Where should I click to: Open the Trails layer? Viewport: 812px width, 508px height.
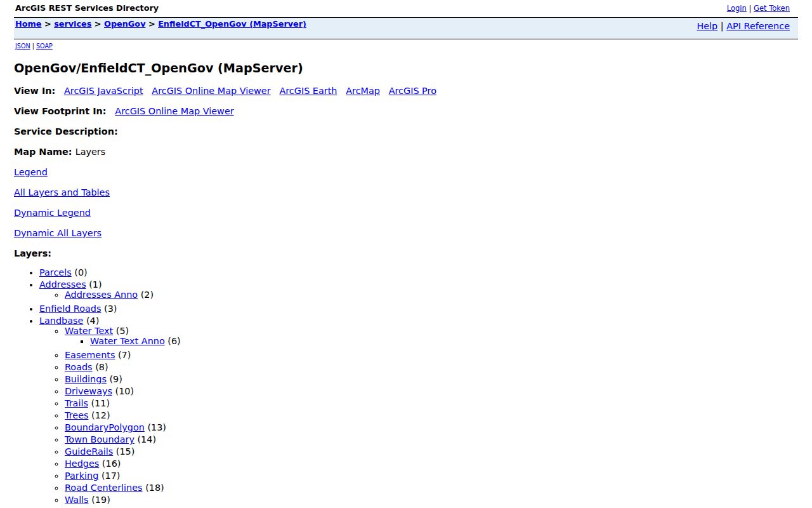pos(76,403)
